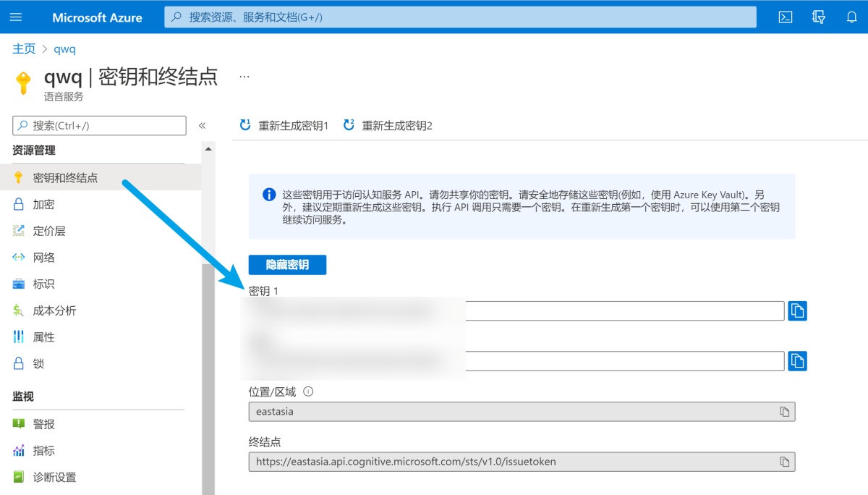This screenshot has width=868, height=495.
Task: Focus the global resource search box
Action: click(x=460, y=17)
